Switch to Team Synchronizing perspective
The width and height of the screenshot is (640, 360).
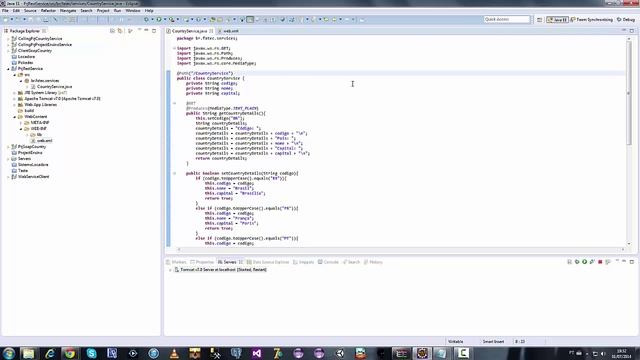point(591,20)
